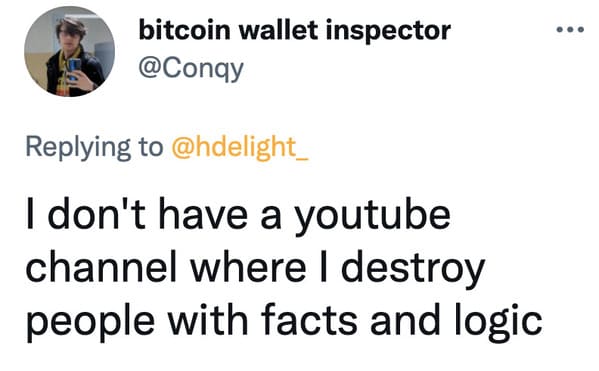Select the word 'where' in the tweet
This screenshot has height=371, width=599.
point(248,266)
